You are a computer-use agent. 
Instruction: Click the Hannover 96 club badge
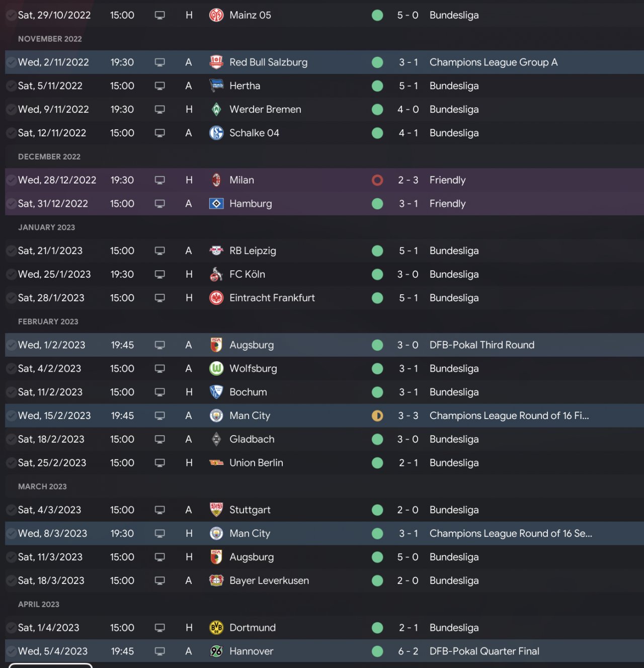click(x=216, y=651)
